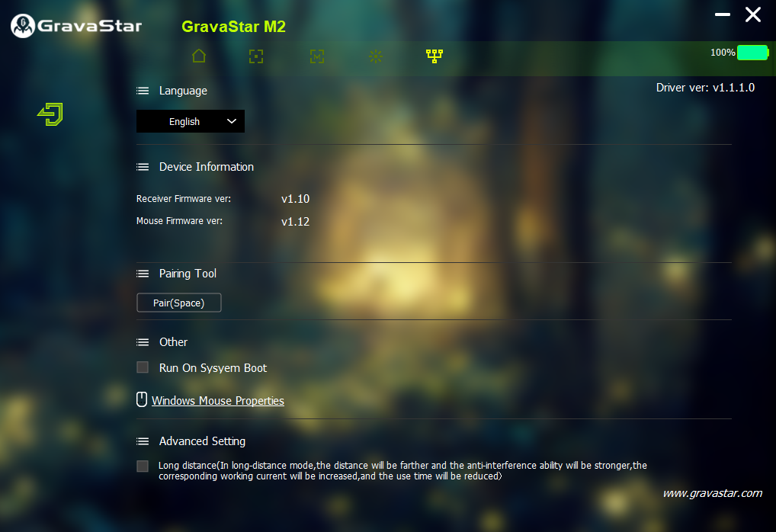Enable Run On Sysyem Boot checkbox
Screen dimensions: 776x532
tap(143, 367)
